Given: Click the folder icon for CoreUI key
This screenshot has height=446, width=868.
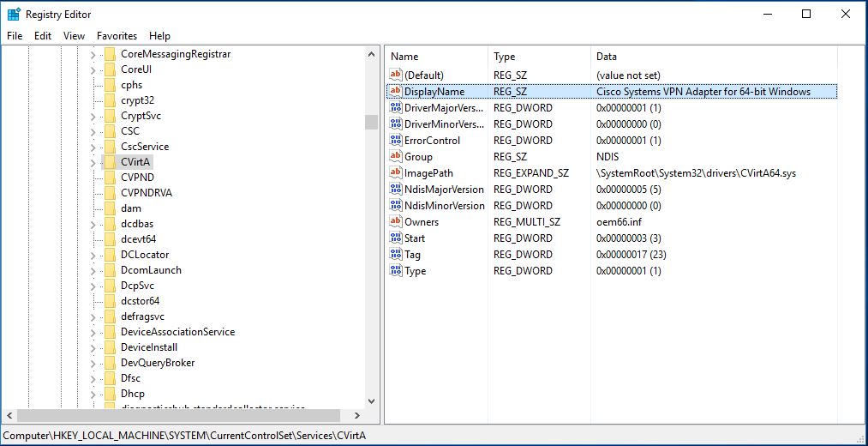Looking at the screenshot, I should pos(110,69).
